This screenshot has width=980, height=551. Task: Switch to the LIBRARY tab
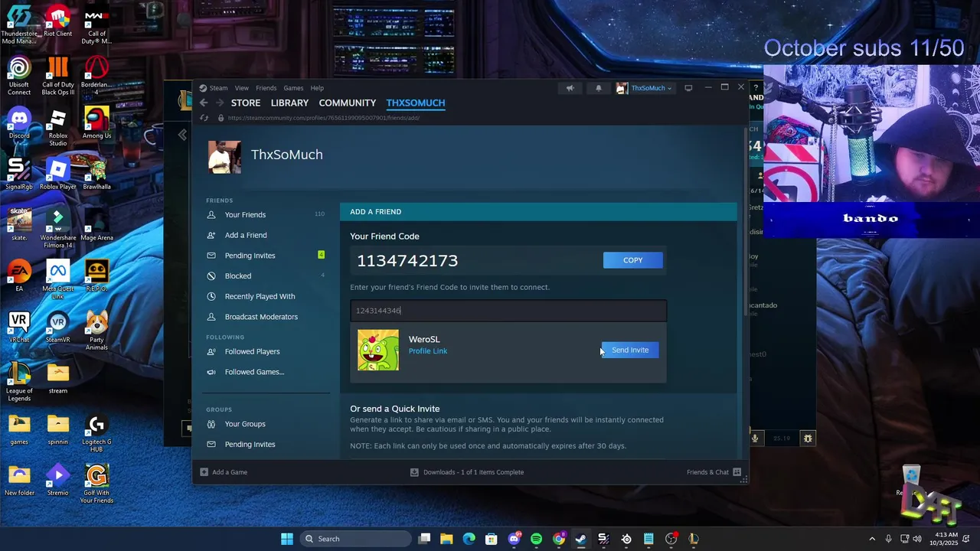coord(289,103)
